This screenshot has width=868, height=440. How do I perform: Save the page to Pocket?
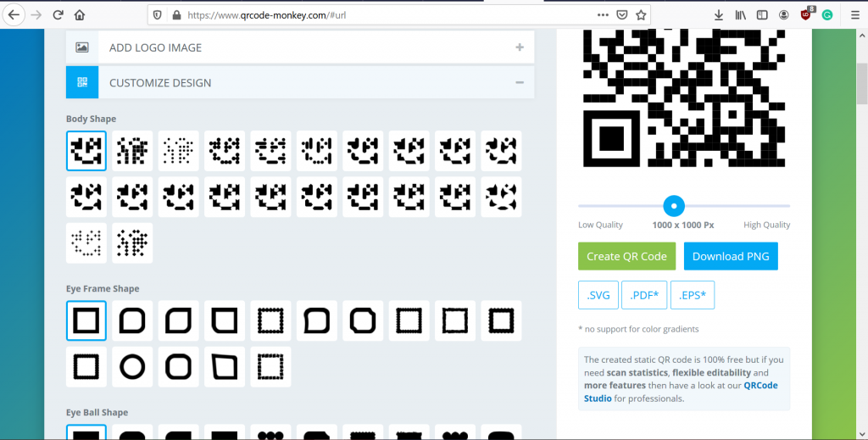(621, 15)
